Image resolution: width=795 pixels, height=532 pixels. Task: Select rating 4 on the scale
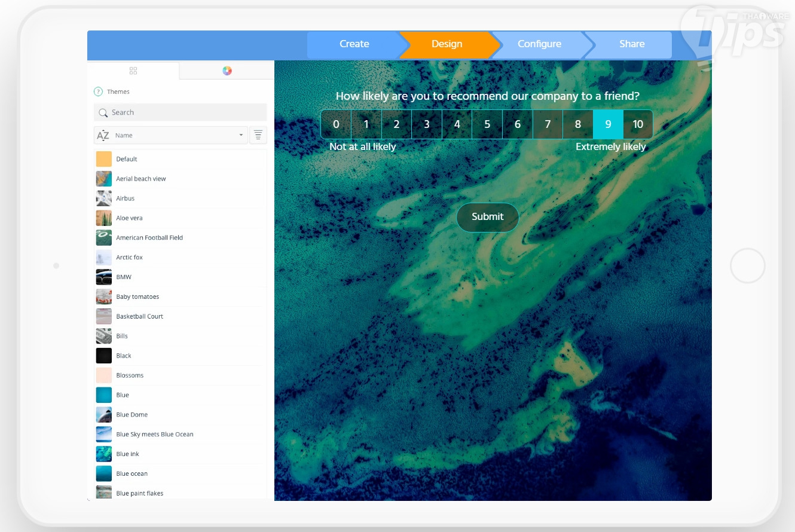pyautogui.click(x=457, y=124)
